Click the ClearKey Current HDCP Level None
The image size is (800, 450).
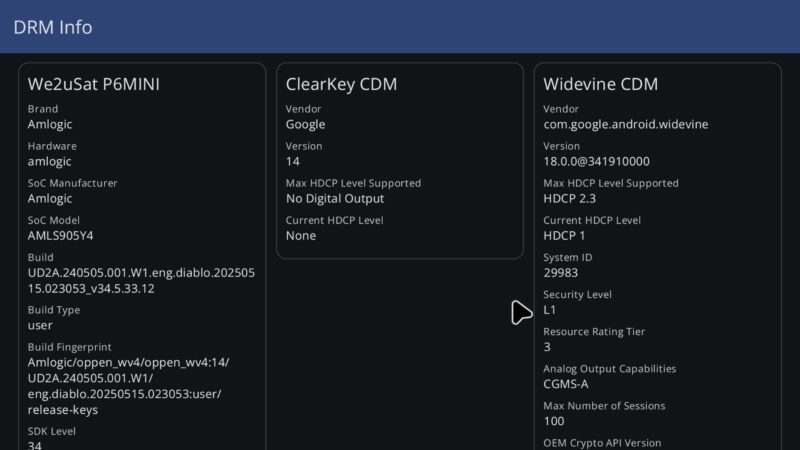(x=301, y=236)
